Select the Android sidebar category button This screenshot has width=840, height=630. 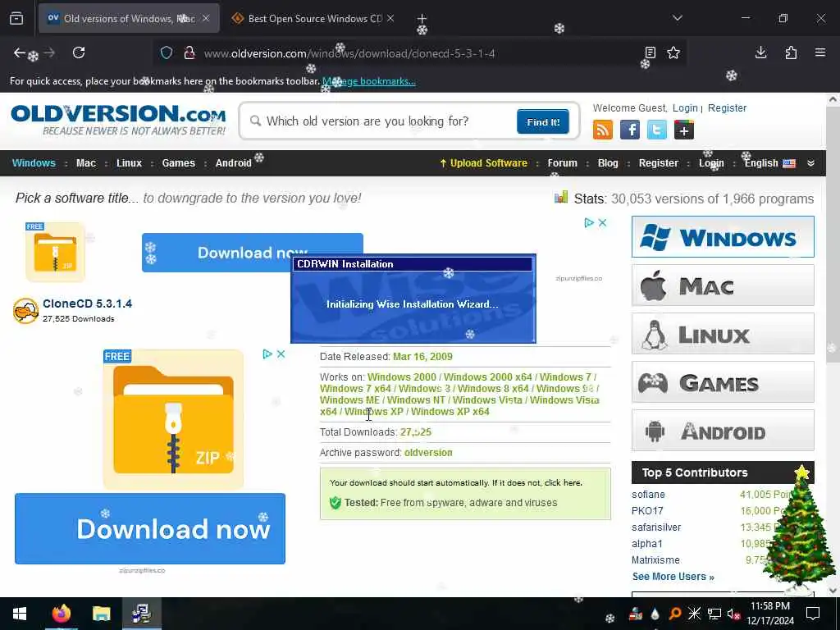pyautogui.click(x=723, y=431)
